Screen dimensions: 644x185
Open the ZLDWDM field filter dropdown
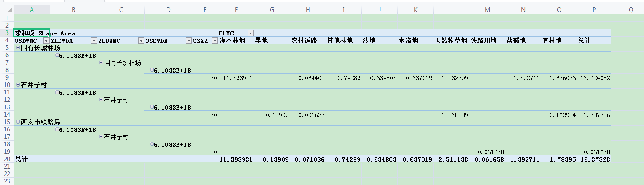(x=94, y=40)
